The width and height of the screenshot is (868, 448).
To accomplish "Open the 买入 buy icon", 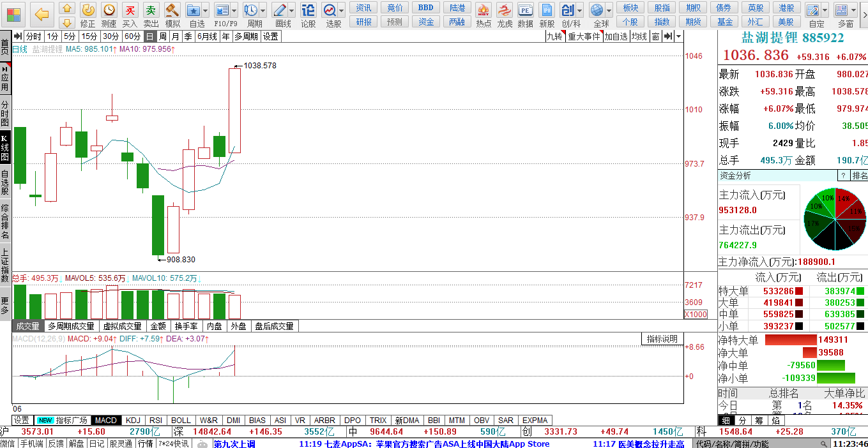I will tap(130, 10).
